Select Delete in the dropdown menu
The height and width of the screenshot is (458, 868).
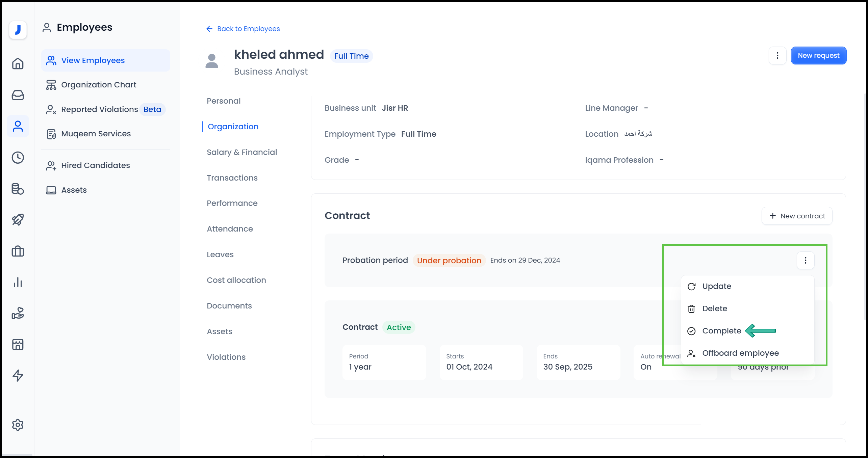(x=714, y=308)
